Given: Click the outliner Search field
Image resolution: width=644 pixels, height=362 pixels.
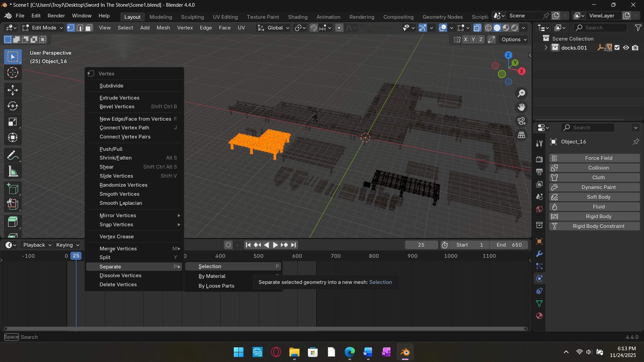Looking at the screenshot, I should click(x=600, y=28).
